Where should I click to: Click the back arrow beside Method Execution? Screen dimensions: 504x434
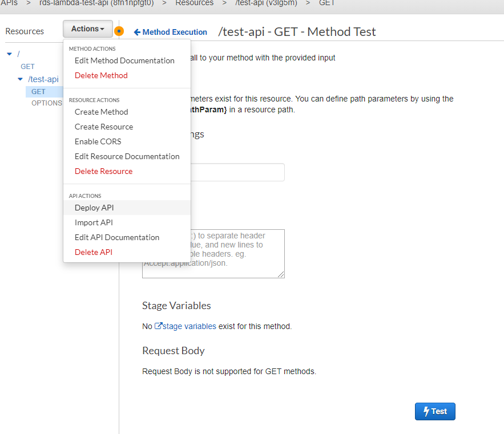click(x=137, y=33)
